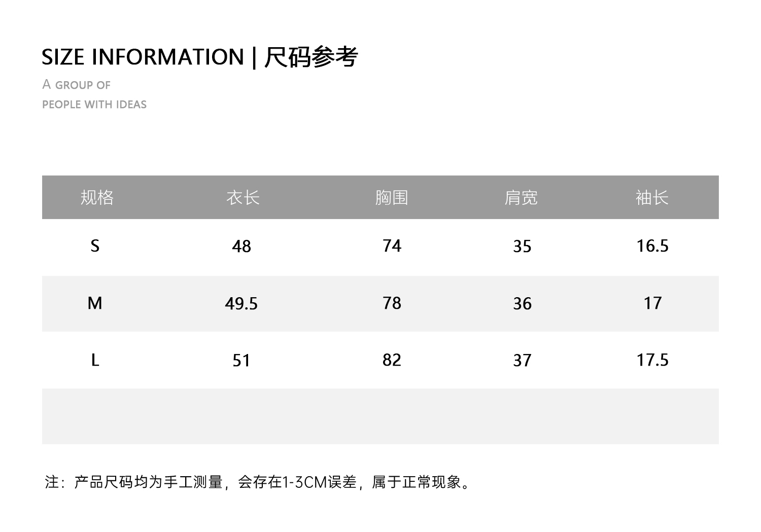Screen dimensions: 761x532
Task: Select the 袖长 column header
Action: (652, 197)
